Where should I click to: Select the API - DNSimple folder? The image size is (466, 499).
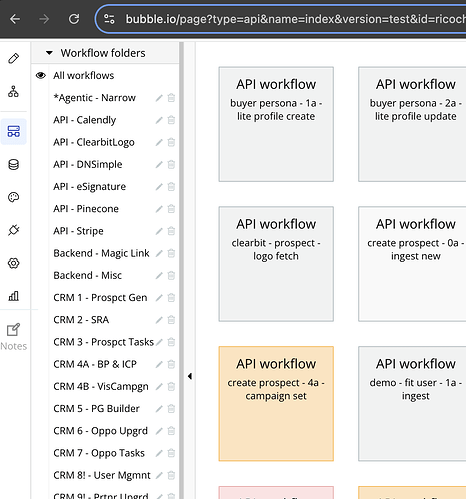click(88, 164)
